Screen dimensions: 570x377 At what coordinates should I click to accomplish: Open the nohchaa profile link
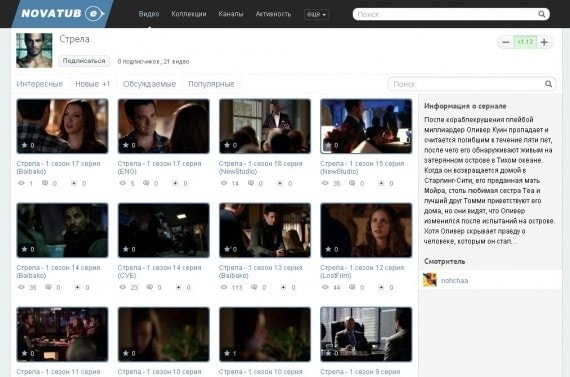(454, 280)
